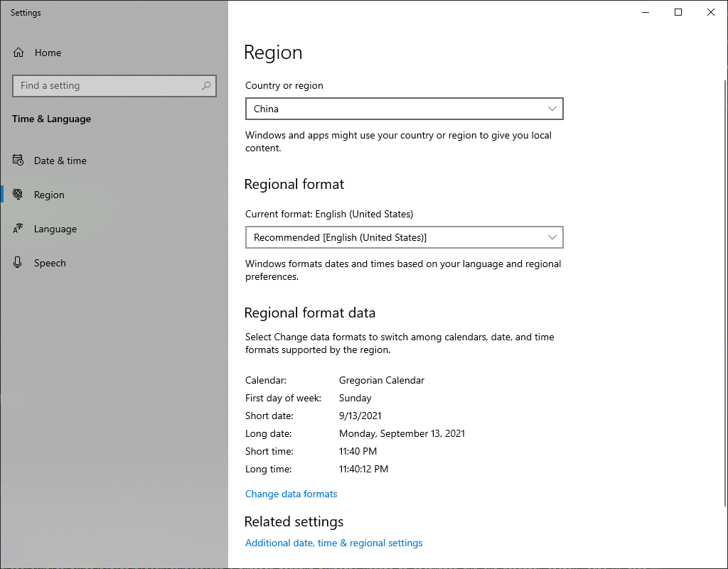The width and height of the screenshot is (728, 569).
Task: Click the magnifier icon in search box
Action: pos(206,86)
